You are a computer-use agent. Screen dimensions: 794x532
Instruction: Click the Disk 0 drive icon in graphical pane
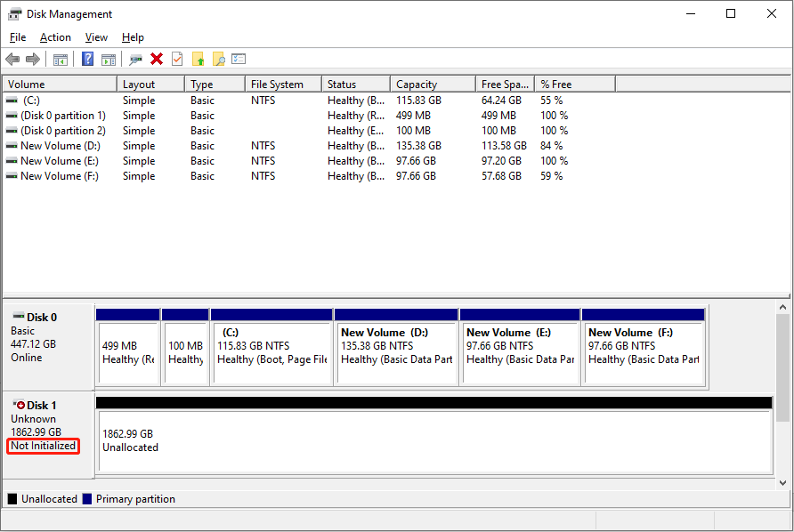pyautogui.click(x=19, y=317)
